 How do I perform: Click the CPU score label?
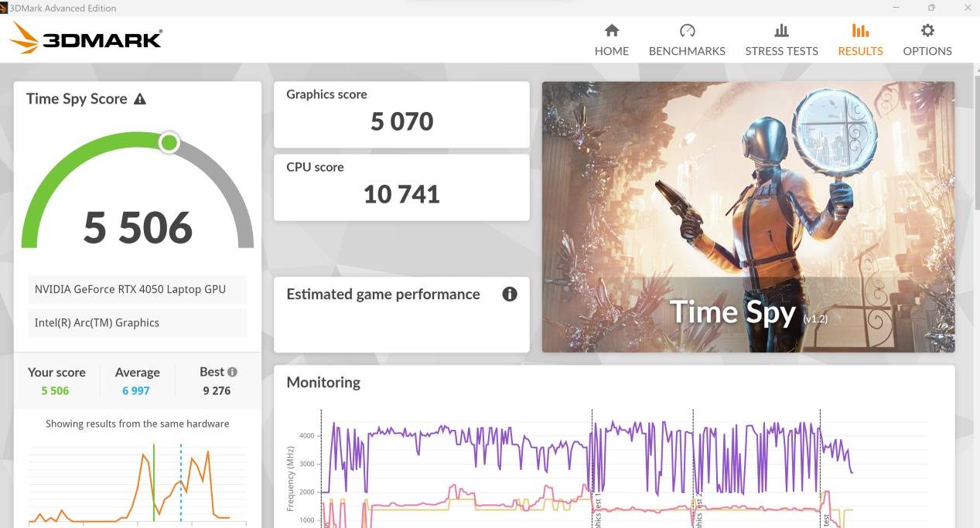tap(315, 167)
